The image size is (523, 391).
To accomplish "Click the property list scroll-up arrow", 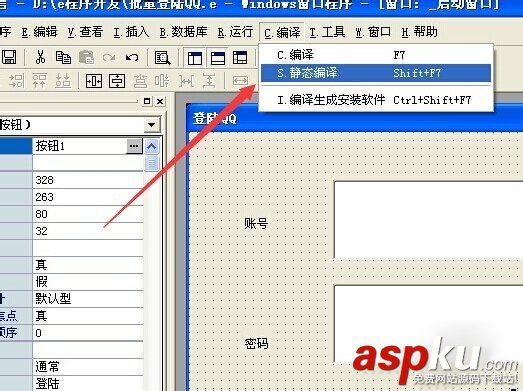I will [x=152, y=146].
